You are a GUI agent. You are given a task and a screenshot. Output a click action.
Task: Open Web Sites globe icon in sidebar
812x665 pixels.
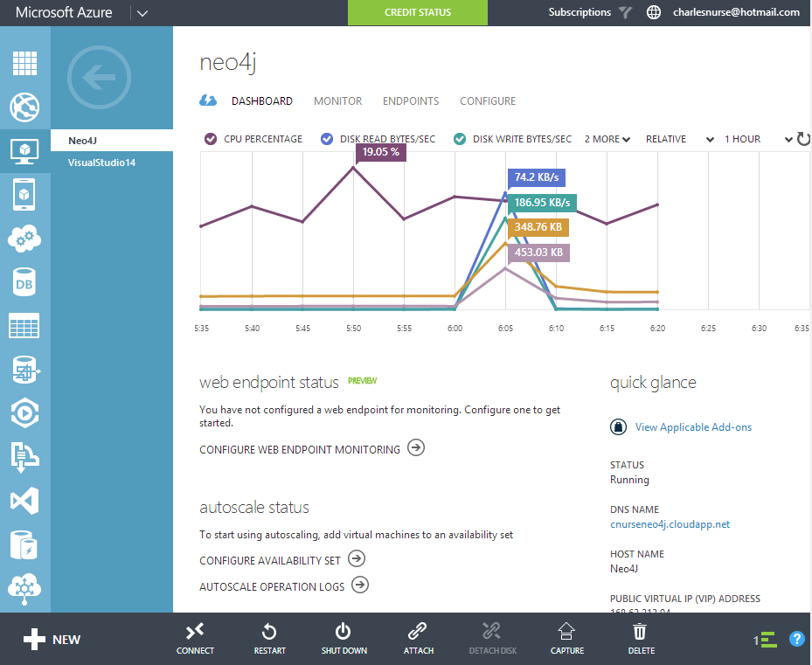point(24,107)
